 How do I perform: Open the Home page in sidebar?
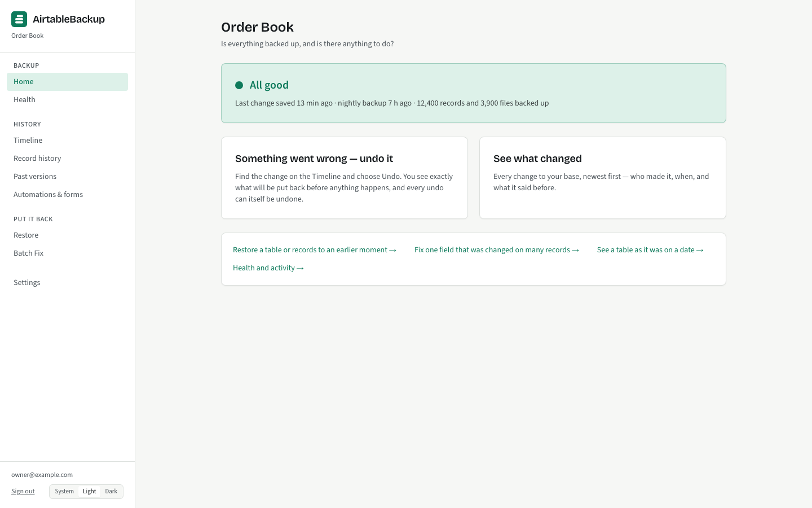pyautogui.click(x=67, y=82)
